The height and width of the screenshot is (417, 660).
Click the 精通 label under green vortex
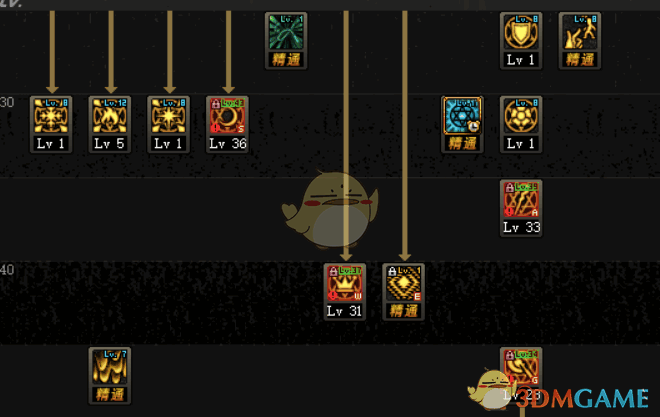[x=286, y=60]
